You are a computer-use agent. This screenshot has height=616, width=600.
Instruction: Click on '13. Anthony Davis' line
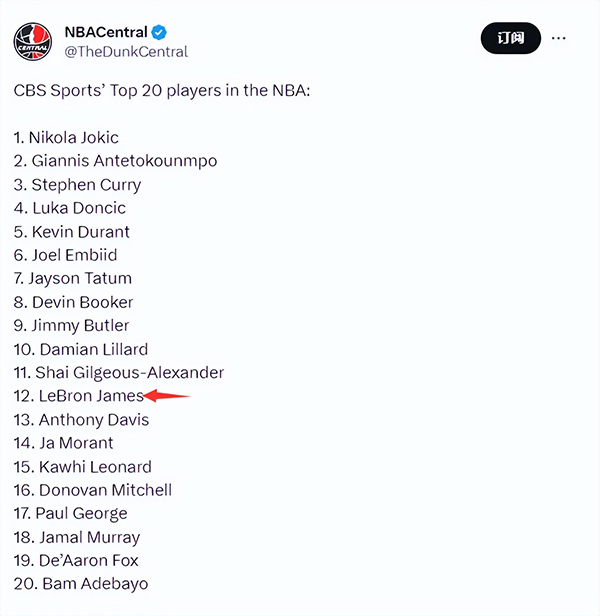(x=81, y=420)
